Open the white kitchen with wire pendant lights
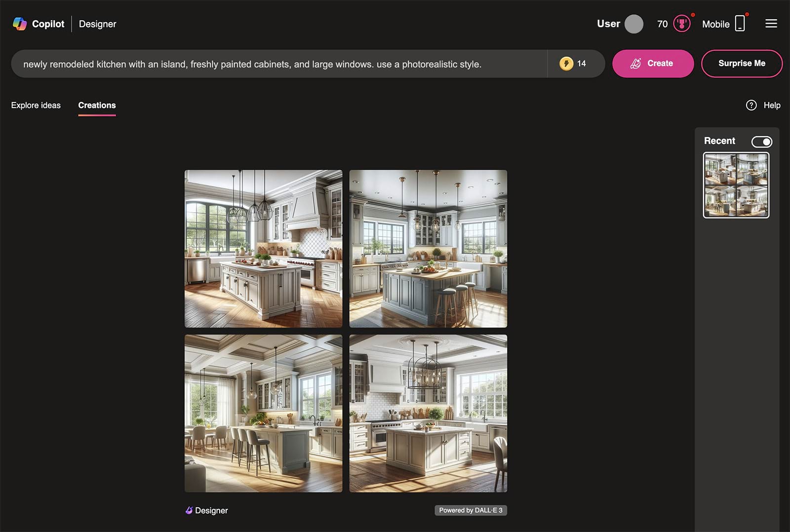 pyautogui.click(x=263, y=249)
